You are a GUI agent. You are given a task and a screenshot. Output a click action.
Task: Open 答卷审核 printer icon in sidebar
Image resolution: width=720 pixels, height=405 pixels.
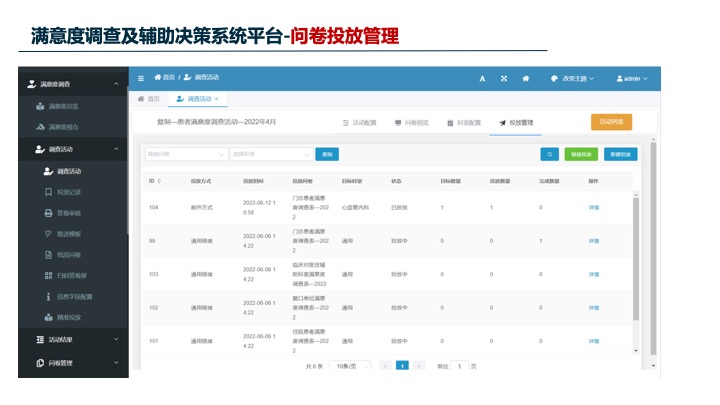pyautogui.click(x=48, y=213)
